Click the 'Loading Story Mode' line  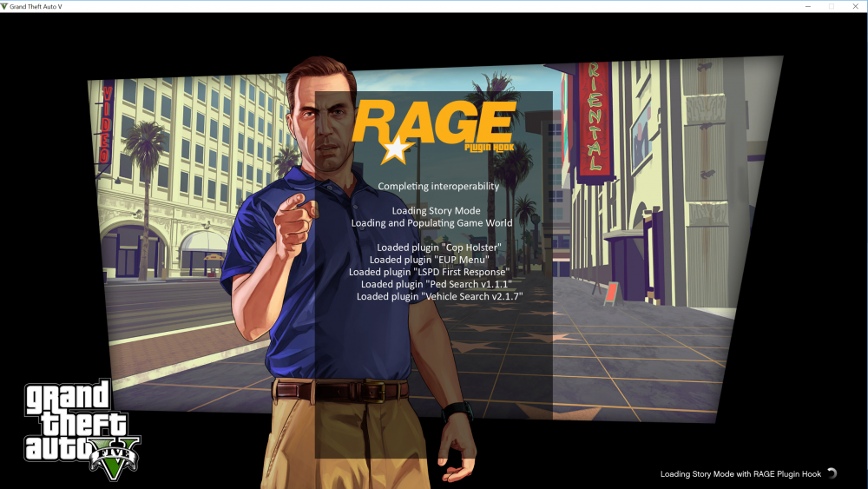[437, 210]
